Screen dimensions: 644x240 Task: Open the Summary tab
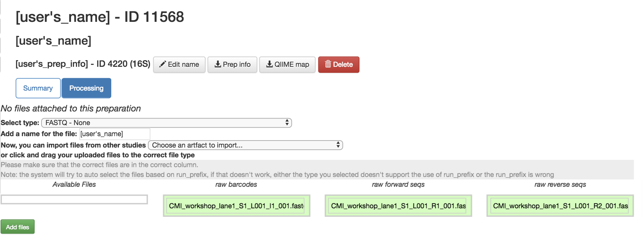[x=38, y=88]
